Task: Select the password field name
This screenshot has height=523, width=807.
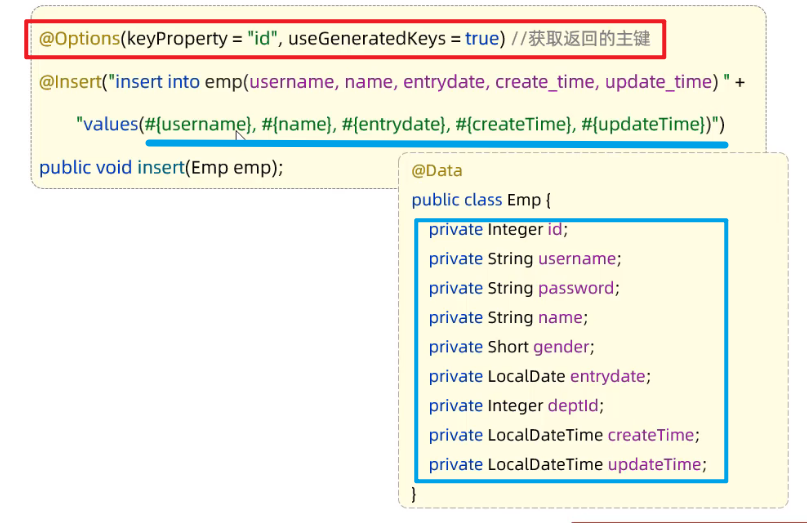Action: (x=576, y=288)
